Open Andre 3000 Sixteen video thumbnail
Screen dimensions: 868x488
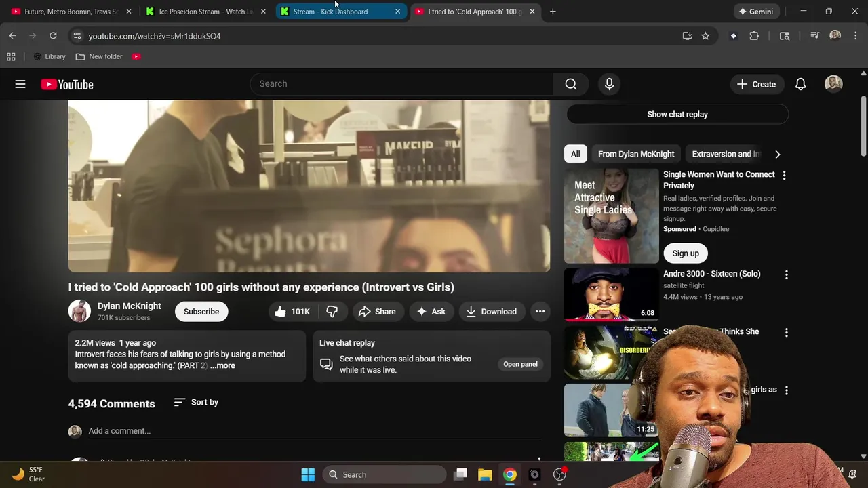tap(612, 294)
